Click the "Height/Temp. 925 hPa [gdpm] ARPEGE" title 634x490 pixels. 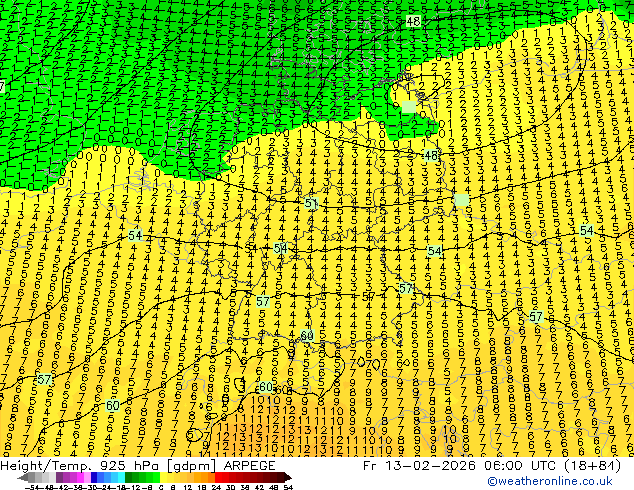pyautogui.click(x=138, y=466)
